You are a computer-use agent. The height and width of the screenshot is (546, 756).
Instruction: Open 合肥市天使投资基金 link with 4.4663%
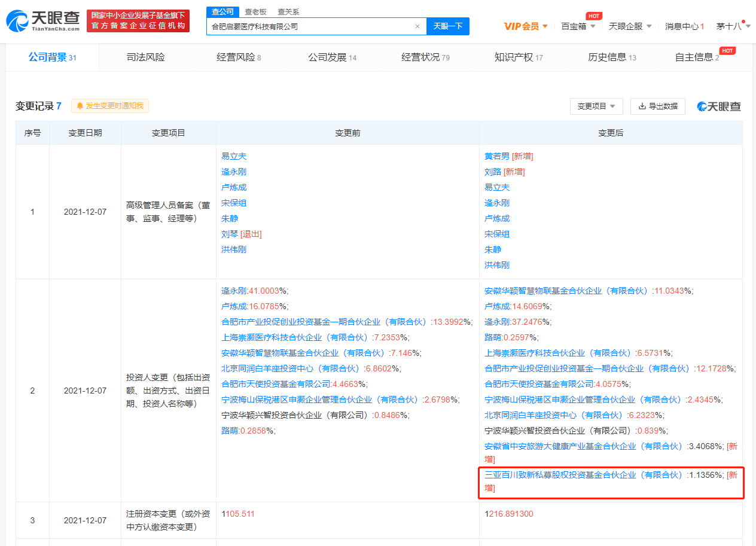pyautogui.click(x=276, y=385)
